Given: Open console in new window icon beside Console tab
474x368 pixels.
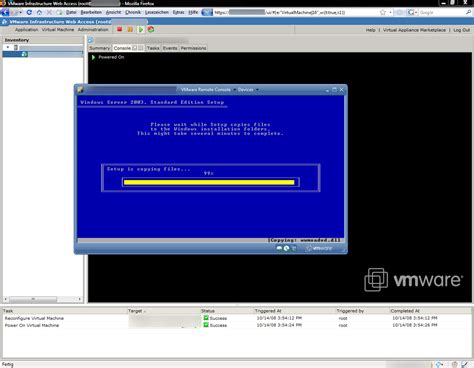Looking at the screenshot, I should pos(135,48).
